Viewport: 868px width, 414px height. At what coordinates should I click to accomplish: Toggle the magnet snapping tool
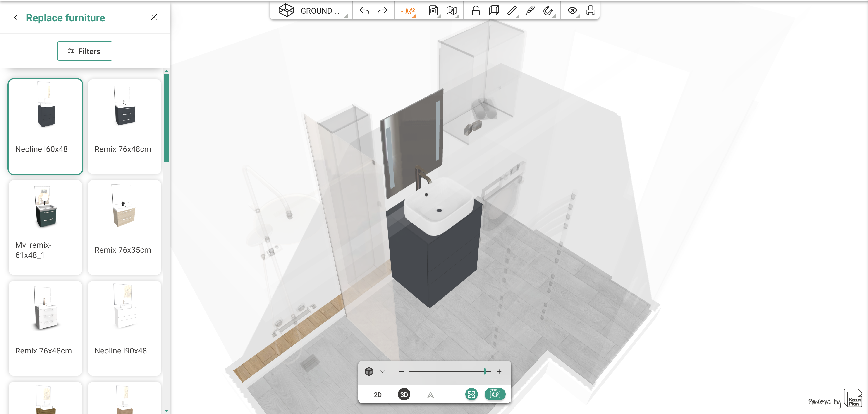point(548,11)
